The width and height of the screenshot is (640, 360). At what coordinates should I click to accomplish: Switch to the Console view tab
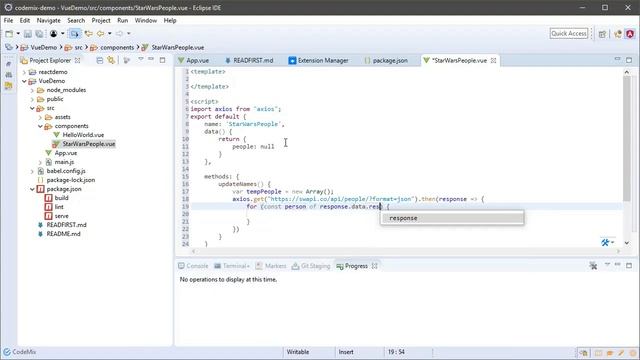[x=193, y=266]
